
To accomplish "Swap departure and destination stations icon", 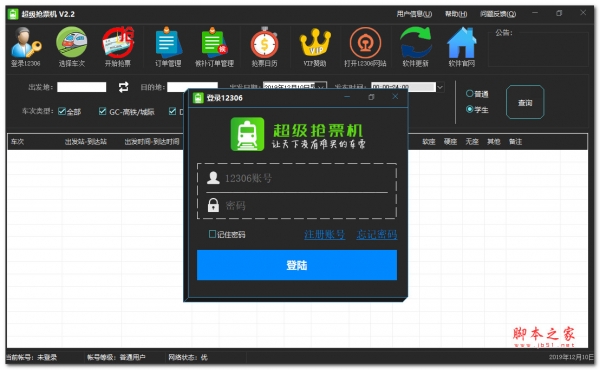I will pos(123,87).
